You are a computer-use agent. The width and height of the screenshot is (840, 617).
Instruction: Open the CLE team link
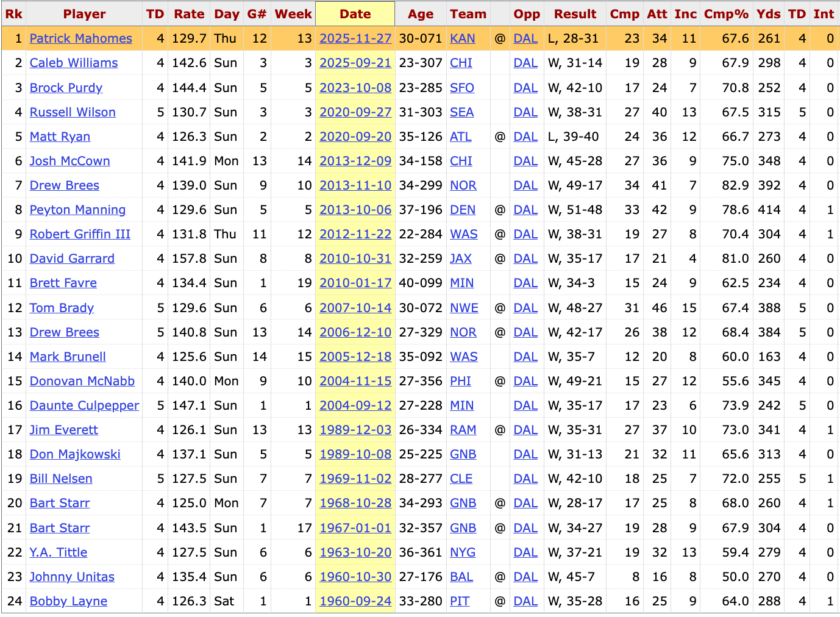click(x=461, y=479)
